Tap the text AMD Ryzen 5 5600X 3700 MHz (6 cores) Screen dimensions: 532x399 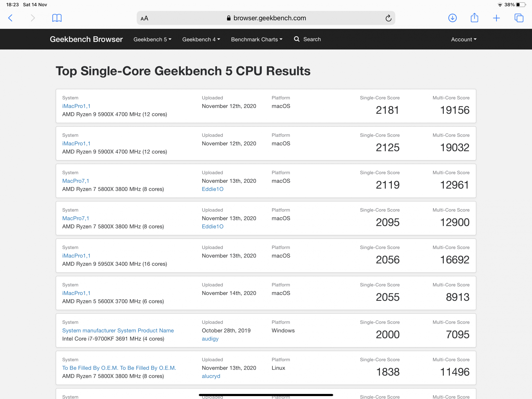point(113,301)
